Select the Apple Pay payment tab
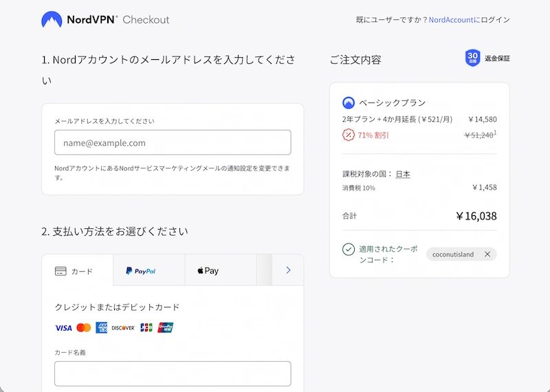The width and height of the screenshot is (550, 392). click(x=221, y=270)
